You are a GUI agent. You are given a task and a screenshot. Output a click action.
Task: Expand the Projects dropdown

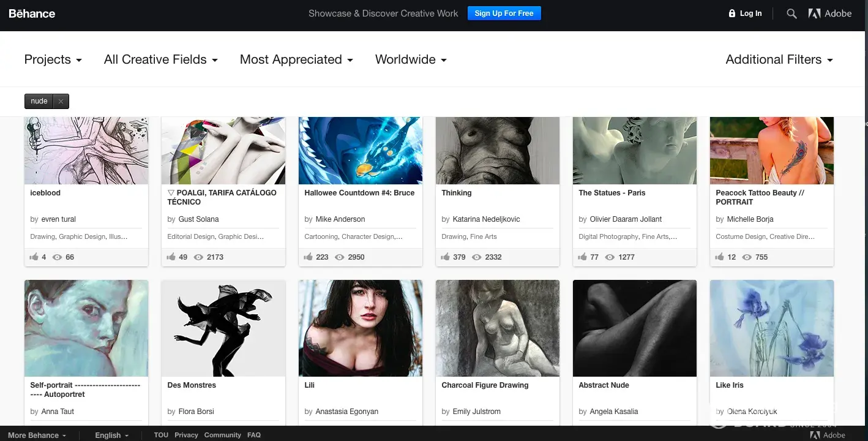tap(53, 59)
